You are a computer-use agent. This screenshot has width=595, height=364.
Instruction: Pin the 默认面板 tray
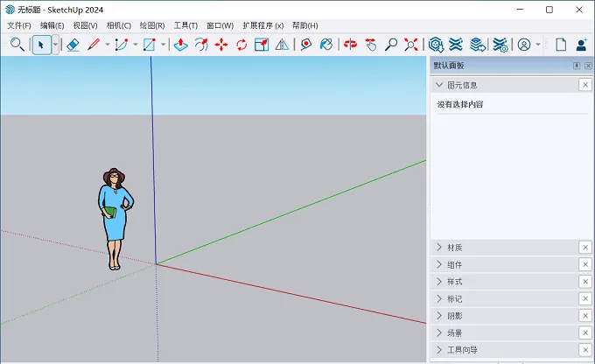point(577,66)
